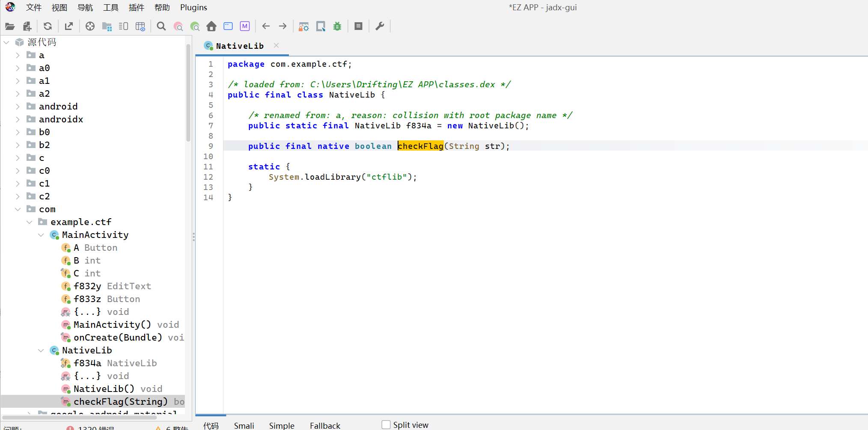Export as Gradle project
This screenshot has width=868, height=430.
point(68,26)
